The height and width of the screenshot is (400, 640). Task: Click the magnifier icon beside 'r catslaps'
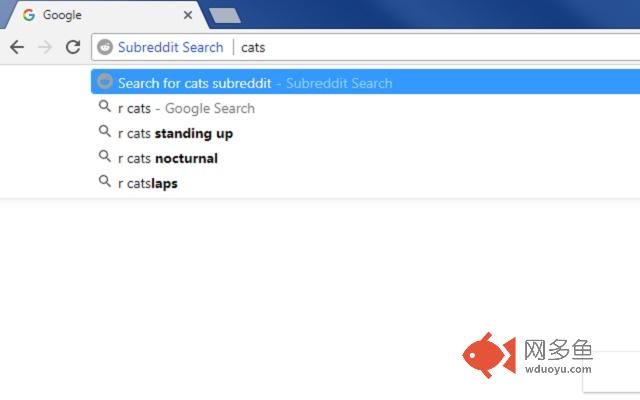[x=105, y=181]
